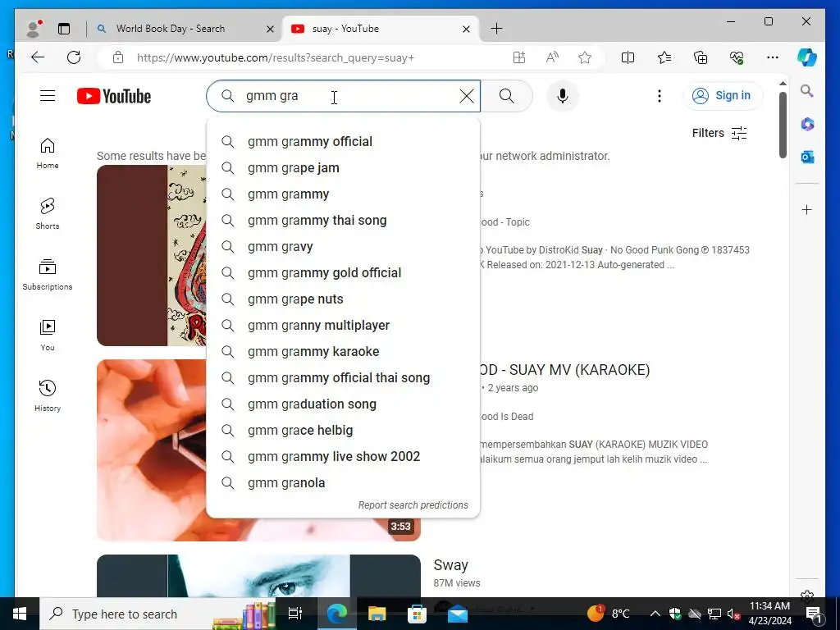The height and width of the screenshot is (630, 840).
Task: Start voice search with the microphone
Action: click(x=562, y=96)
